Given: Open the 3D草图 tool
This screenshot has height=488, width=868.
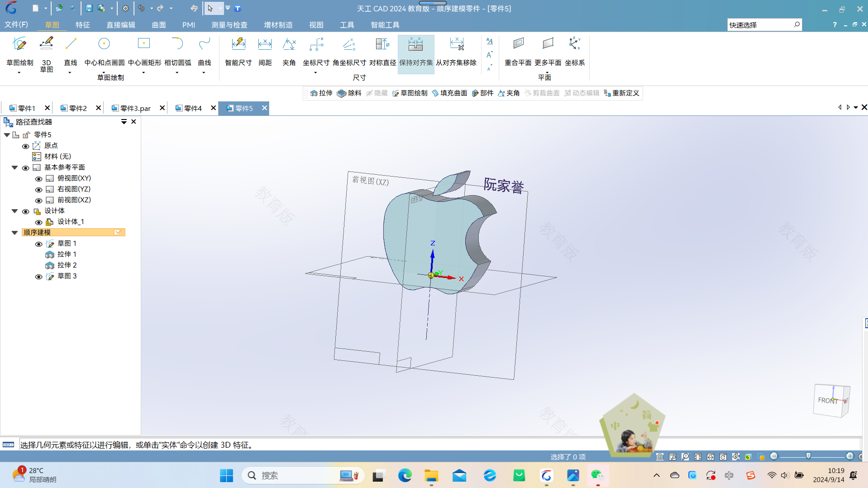Looking at the screenshot, I should pos(46,54).
